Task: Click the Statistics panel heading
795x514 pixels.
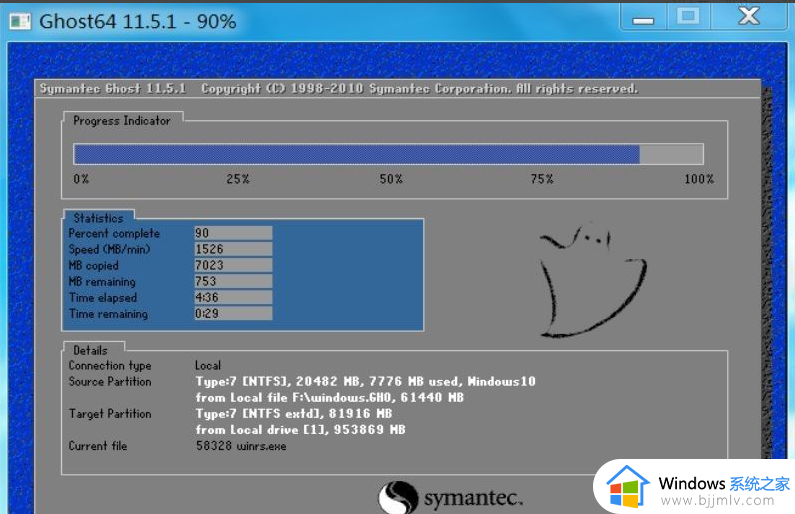Action: click(98, 218)
